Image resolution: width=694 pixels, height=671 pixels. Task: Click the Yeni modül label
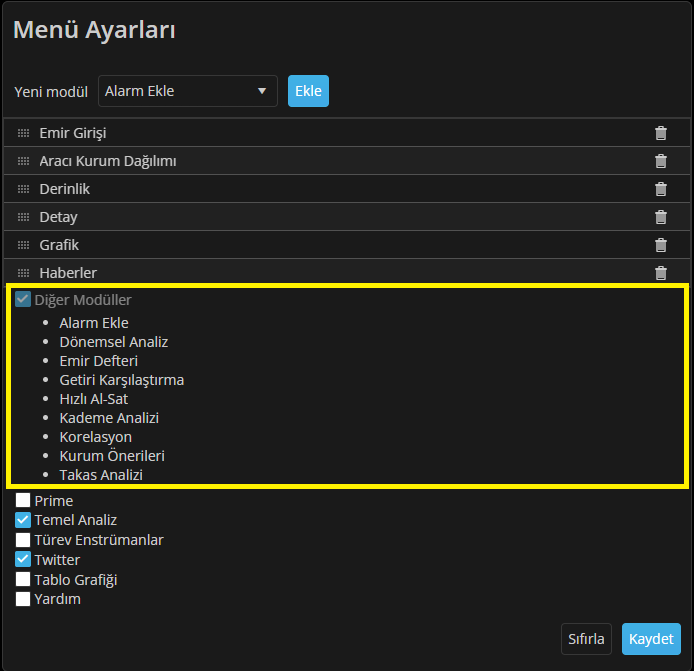pos(51,92)
